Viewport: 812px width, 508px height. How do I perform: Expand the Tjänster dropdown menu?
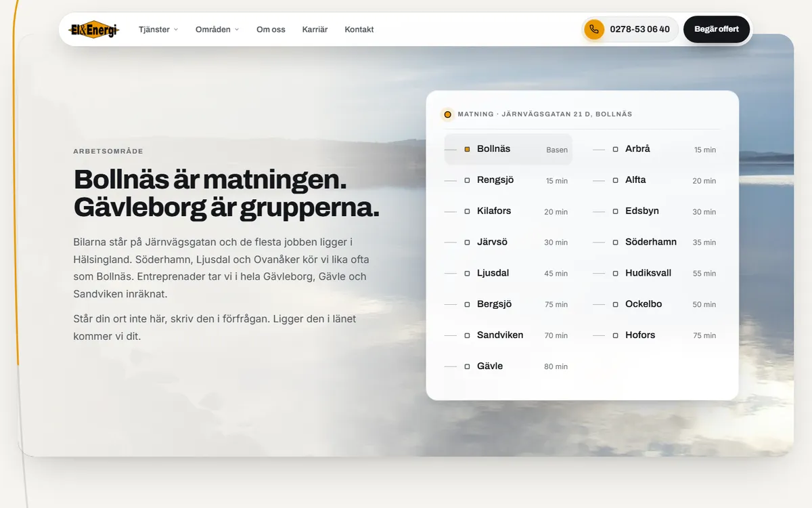158,29
